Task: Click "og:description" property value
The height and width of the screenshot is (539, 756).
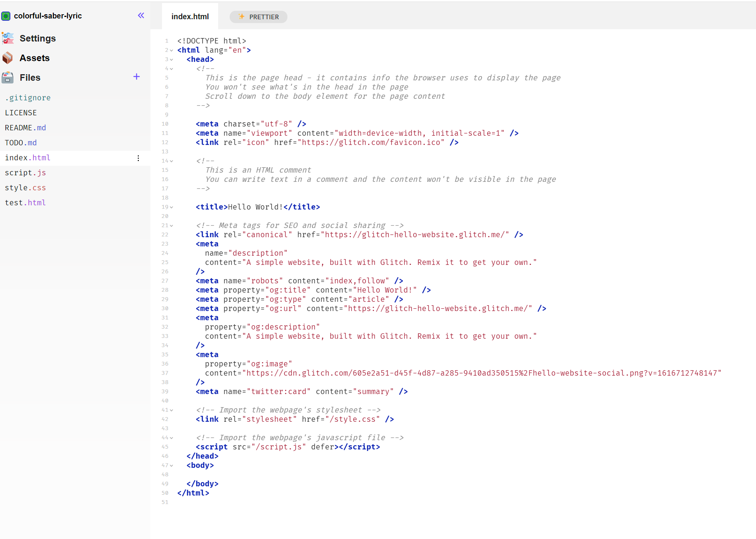Action: pos(283,327)
